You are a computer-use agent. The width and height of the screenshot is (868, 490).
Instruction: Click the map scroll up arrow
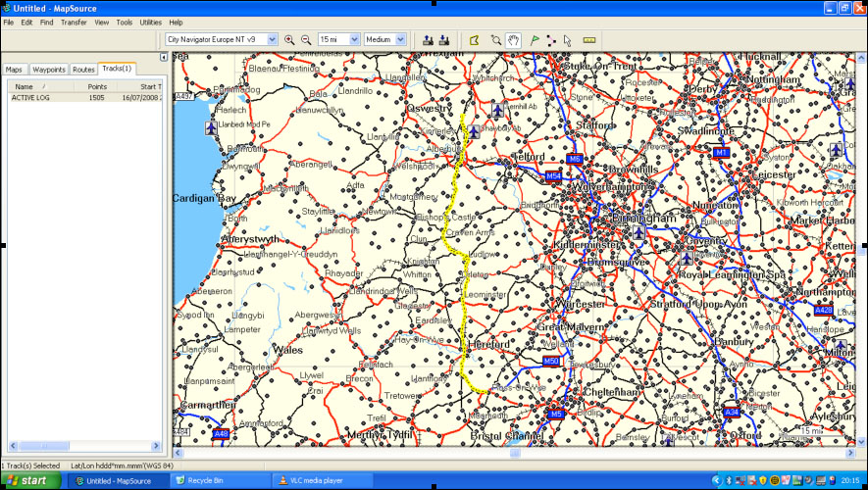[861, 58]
